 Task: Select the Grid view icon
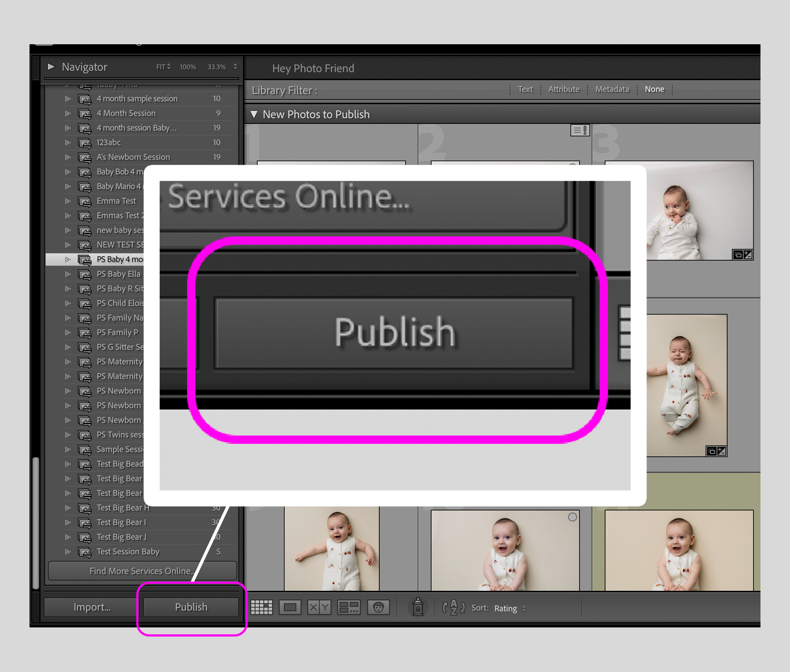pyautogui.click(x=262, y=607)
